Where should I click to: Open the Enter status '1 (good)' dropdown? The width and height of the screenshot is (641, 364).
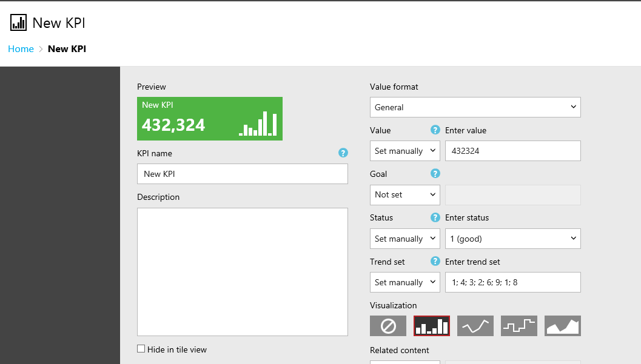512,239
